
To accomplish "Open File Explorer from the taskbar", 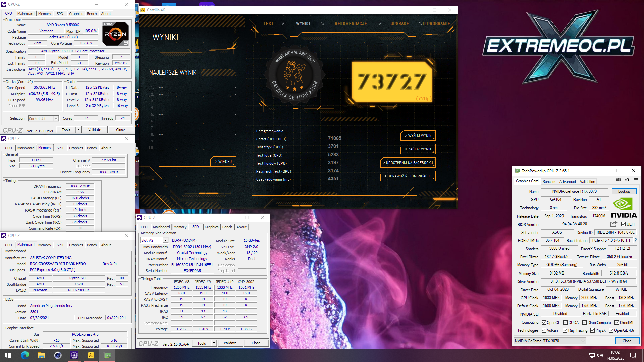I will [x=41, y=355].
